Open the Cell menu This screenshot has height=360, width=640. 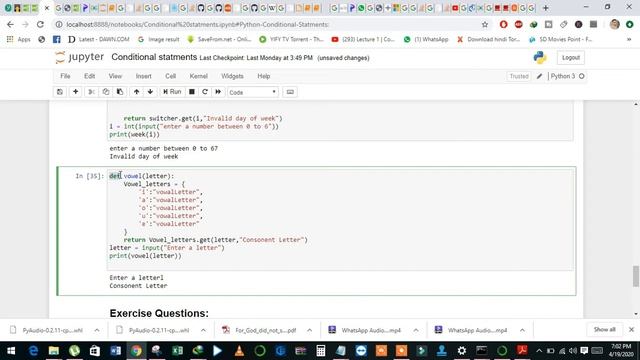tap(171, 76)
